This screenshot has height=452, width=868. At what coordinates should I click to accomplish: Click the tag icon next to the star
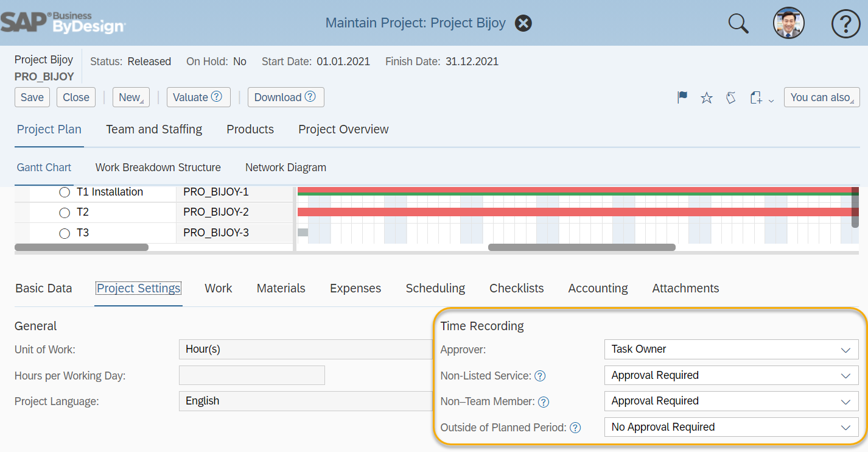coord(731,97)
